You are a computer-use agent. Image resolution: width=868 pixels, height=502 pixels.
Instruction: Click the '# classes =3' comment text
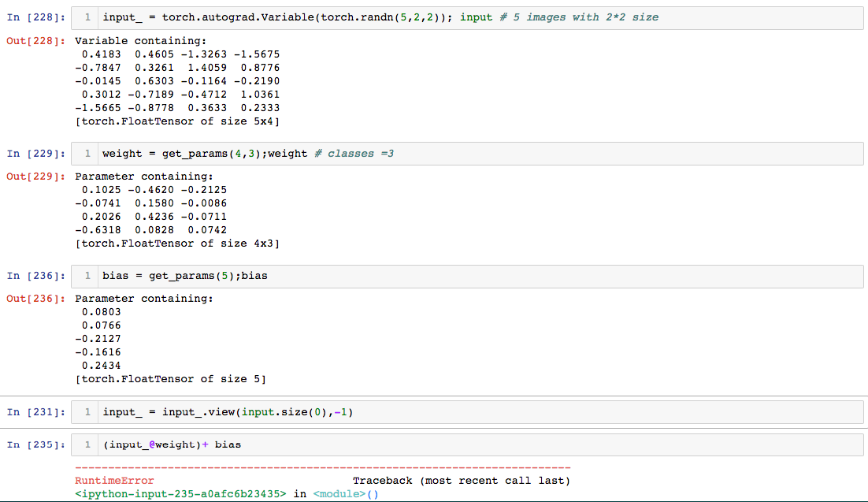coord(354,154)
